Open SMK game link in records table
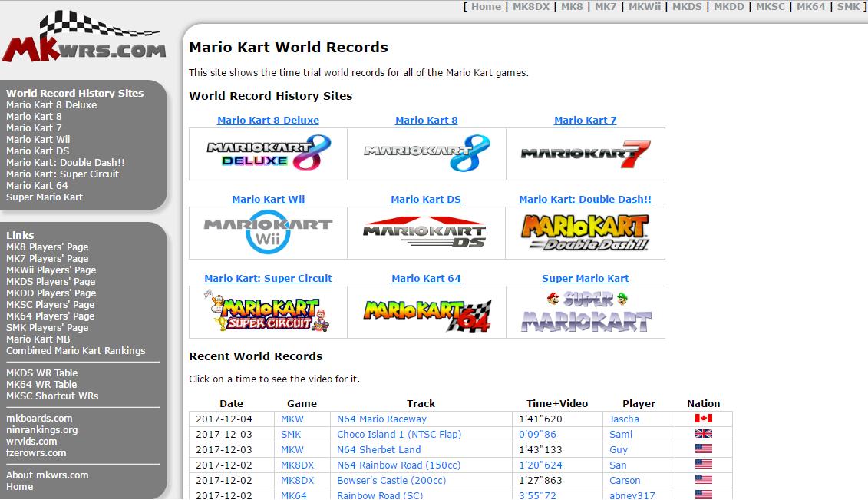868x500 pixels. click(291, 435)
